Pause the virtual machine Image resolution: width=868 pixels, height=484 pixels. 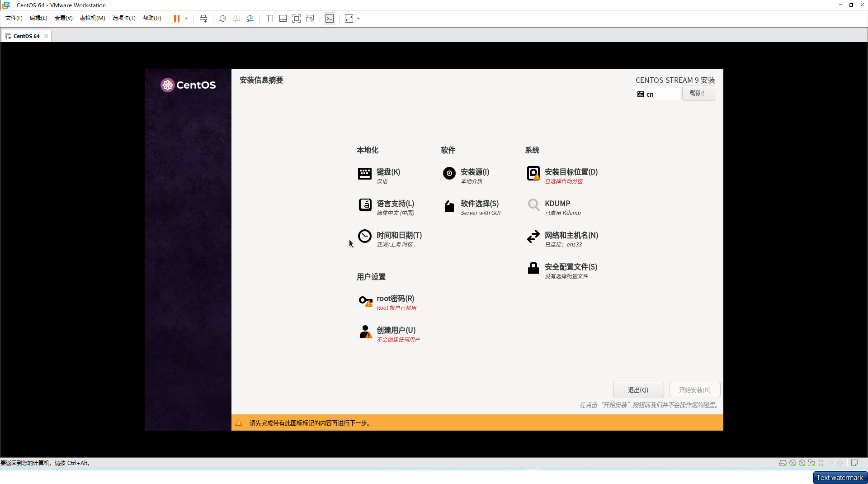[176, 19]
